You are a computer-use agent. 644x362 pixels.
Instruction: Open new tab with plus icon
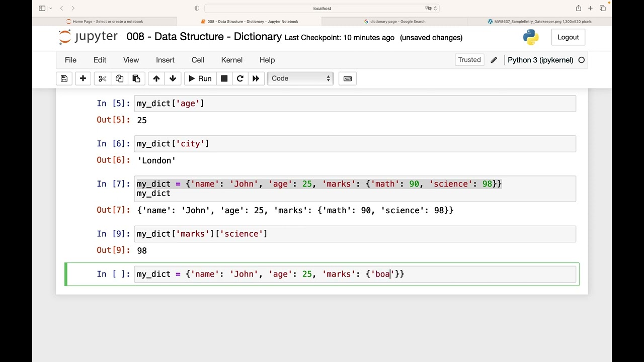(590, 8)
